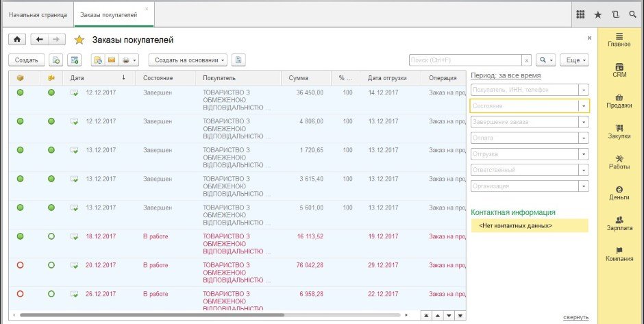Open Продажи section in sidebar

click(619, 101)
